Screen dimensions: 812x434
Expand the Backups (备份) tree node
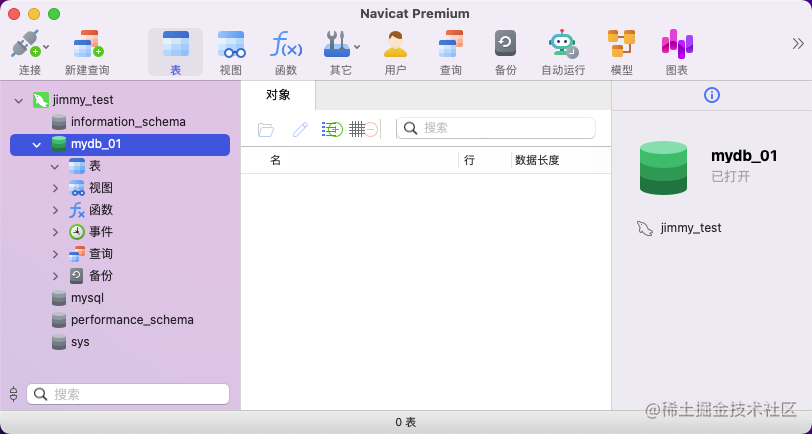click(55, 277)
